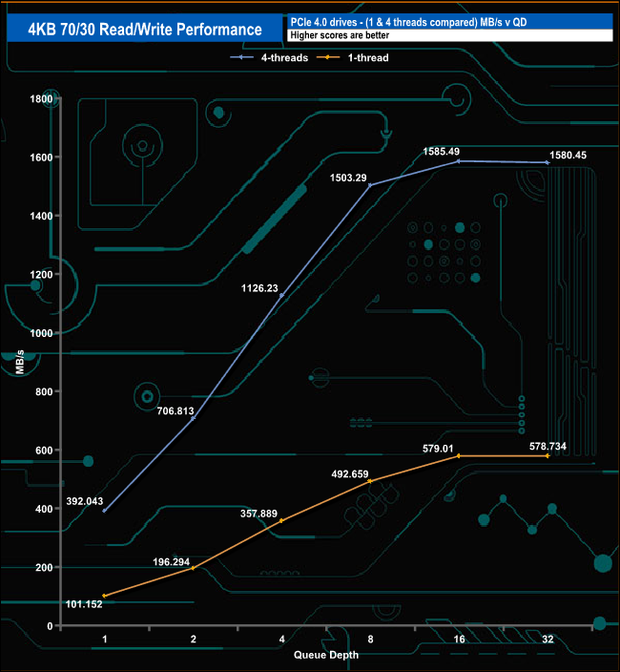This screenshot has height=672, width=620.
Task: Click the 1800 y-axis tick label
Action: tap(41, 99)
